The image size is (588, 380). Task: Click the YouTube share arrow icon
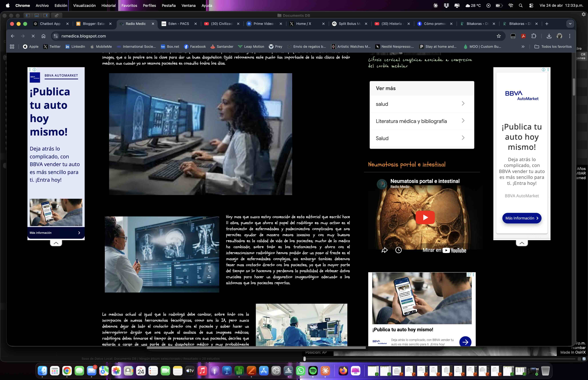click(x=384, y=250)
